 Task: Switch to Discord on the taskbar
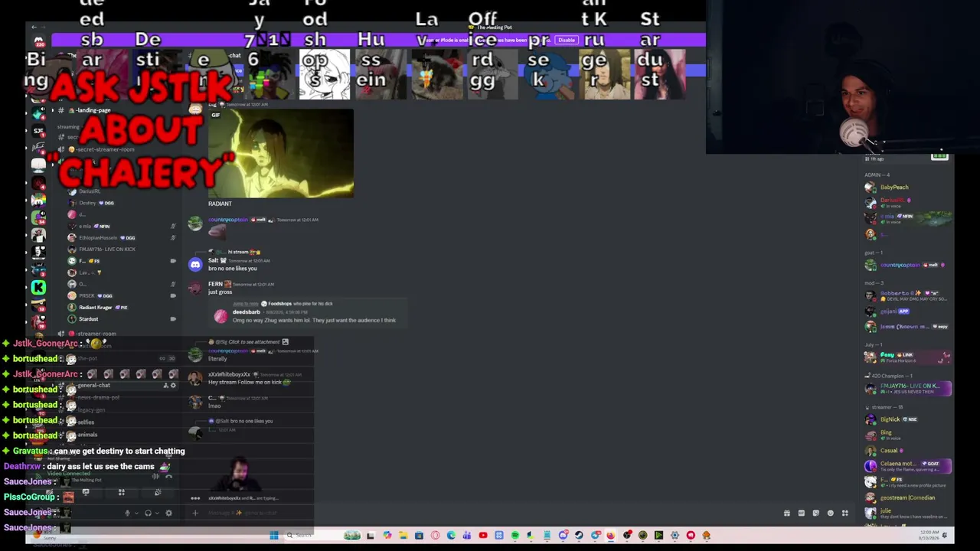563,536
